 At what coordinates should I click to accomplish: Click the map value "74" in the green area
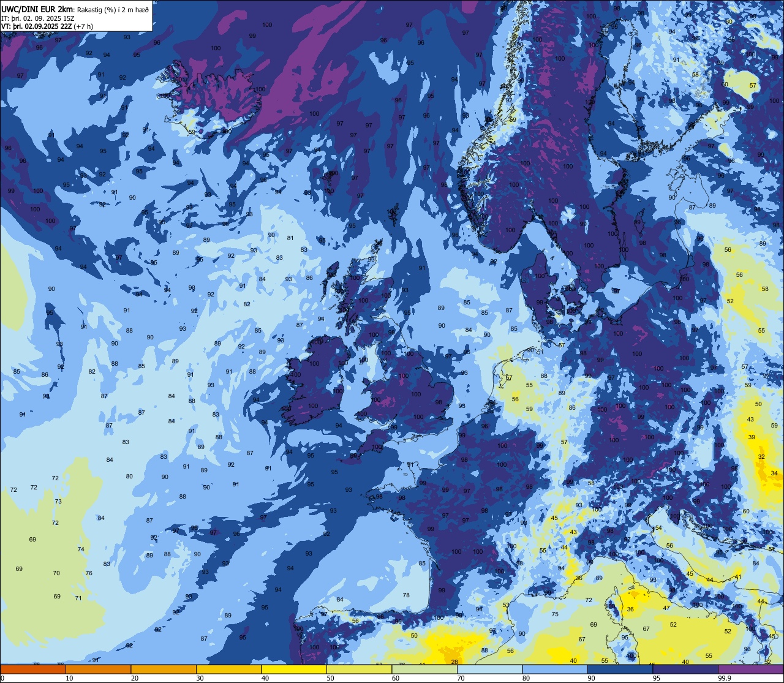click(x=81, y=549)
